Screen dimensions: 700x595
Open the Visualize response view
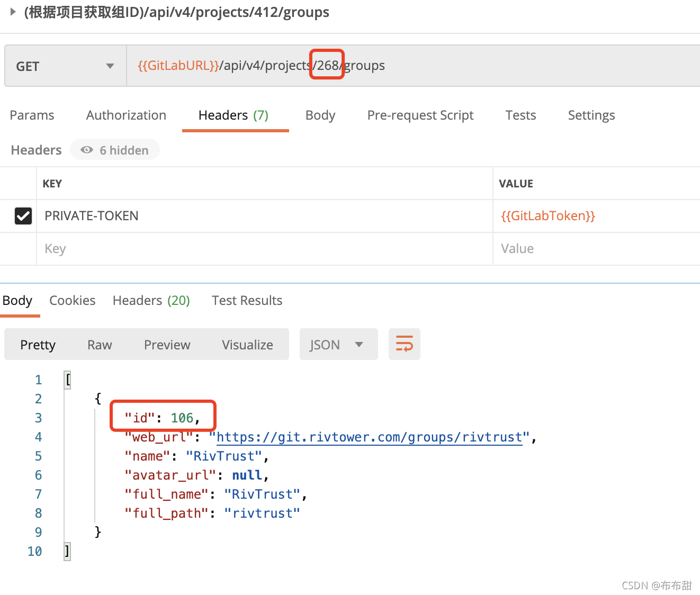coord(248,345)
